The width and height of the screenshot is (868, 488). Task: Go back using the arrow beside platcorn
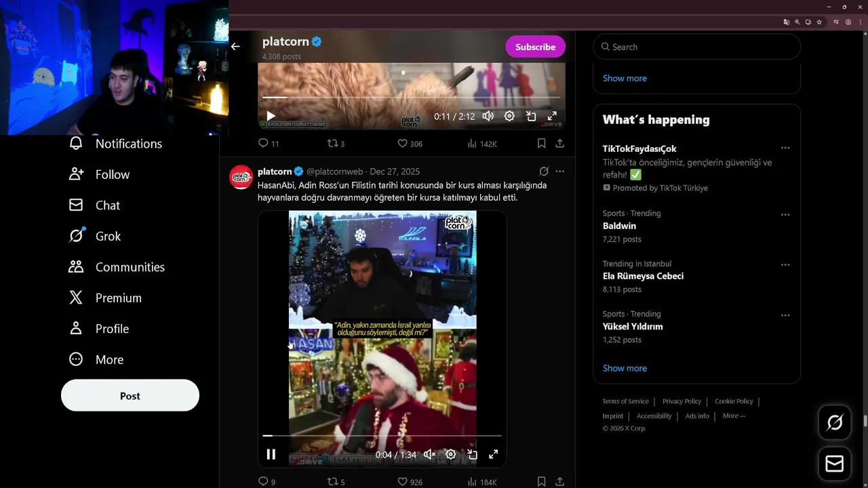235,47
